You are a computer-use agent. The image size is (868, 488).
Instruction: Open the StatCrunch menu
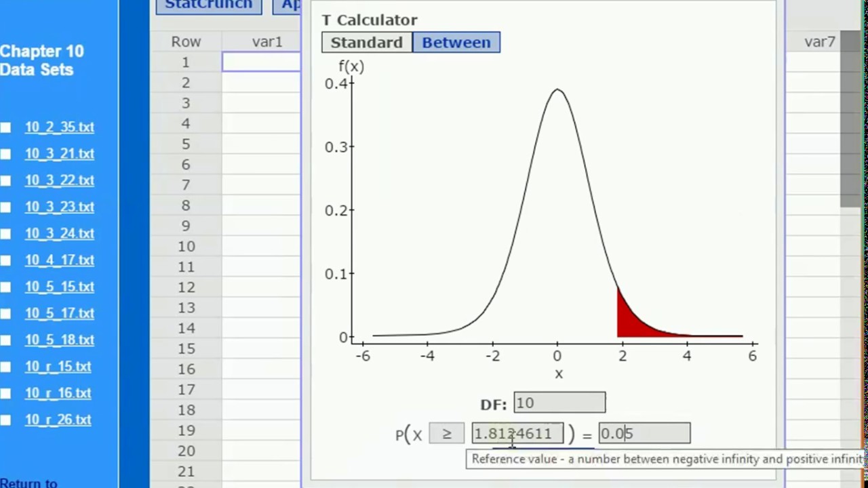coord(209,5)
